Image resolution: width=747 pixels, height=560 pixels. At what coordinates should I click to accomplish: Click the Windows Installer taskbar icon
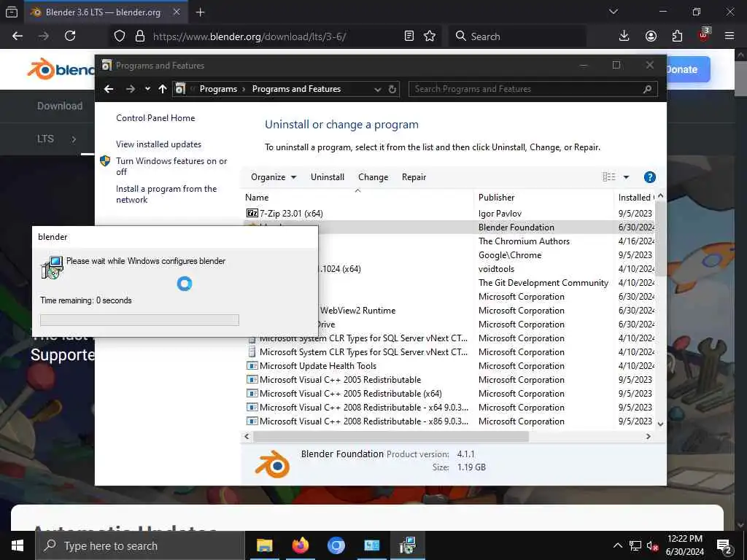(x=408, y=545)
